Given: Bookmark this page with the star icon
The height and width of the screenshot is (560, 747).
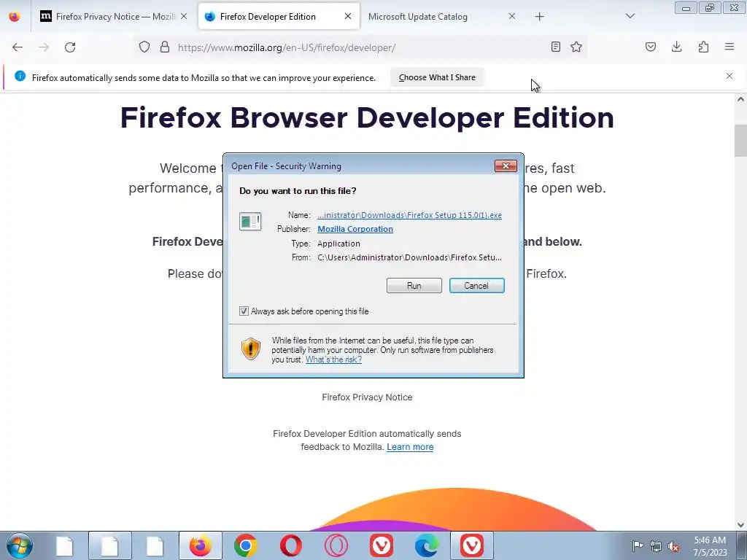Looking at the screenshot, I should pyautogui.click(x=576, y=47).
